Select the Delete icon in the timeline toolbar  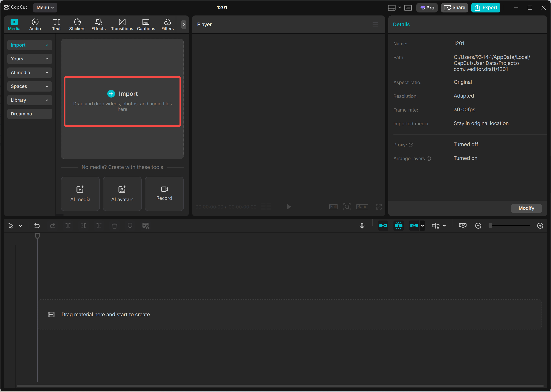click(114, 226)
